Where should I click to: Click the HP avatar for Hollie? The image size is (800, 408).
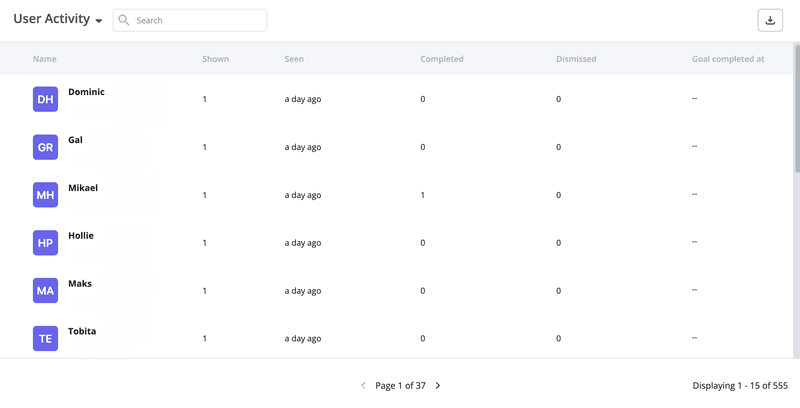[x=45, y=243]
